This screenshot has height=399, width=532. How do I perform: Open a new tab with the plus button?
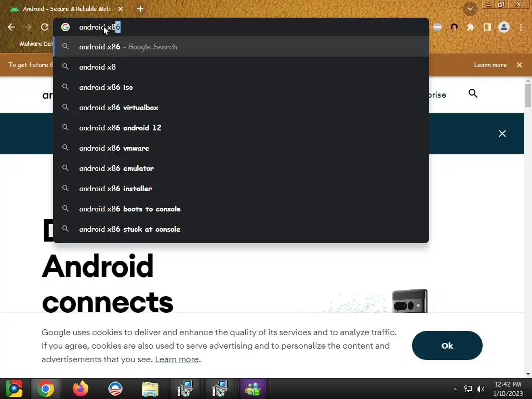tap(140, 9)
